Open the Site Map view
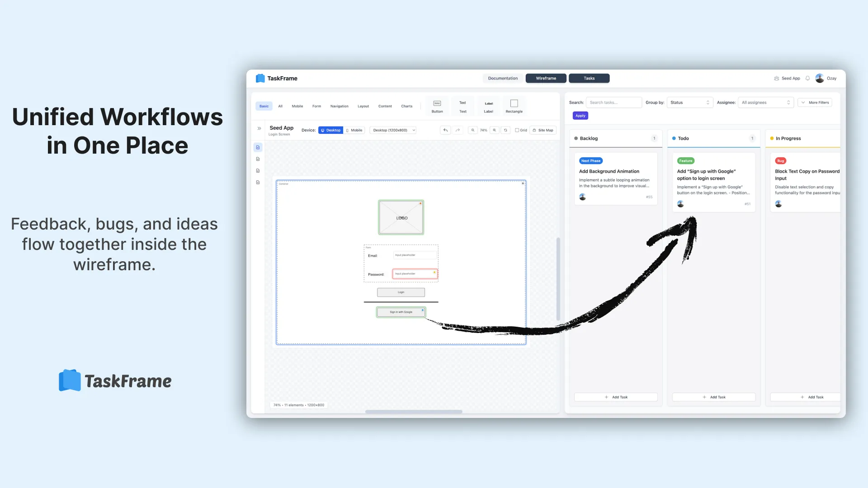Image resolution: width=868 pixels, height=488 pixels. (543, 130)
